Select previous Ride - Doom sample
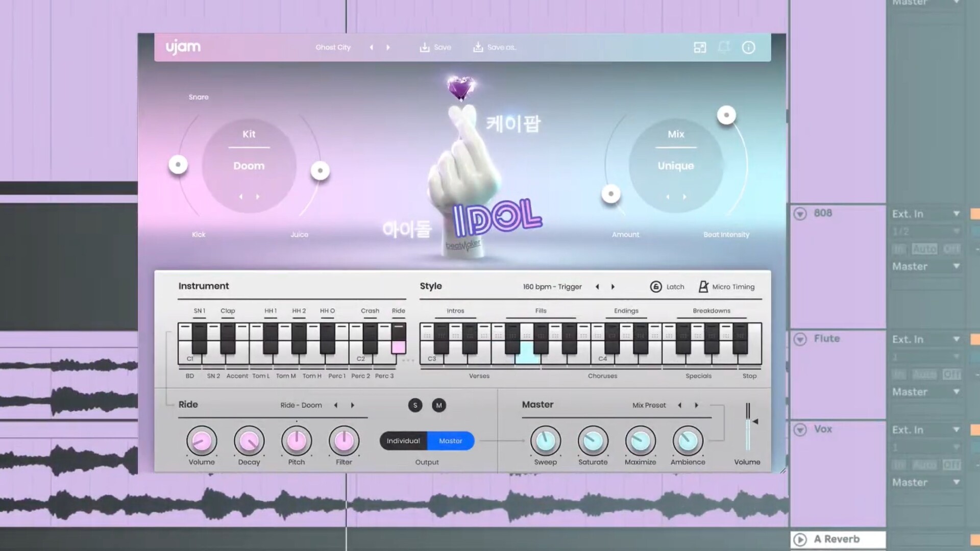This screenshot has height=551, width=980. tap(335, 405)
